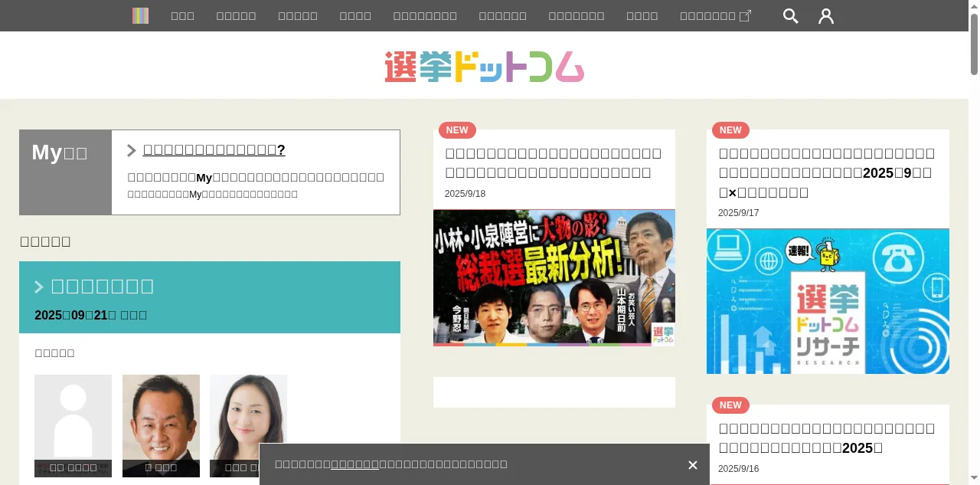
Task: Open the underlined link ending with a question mark
Action: [x=214, y=150]
